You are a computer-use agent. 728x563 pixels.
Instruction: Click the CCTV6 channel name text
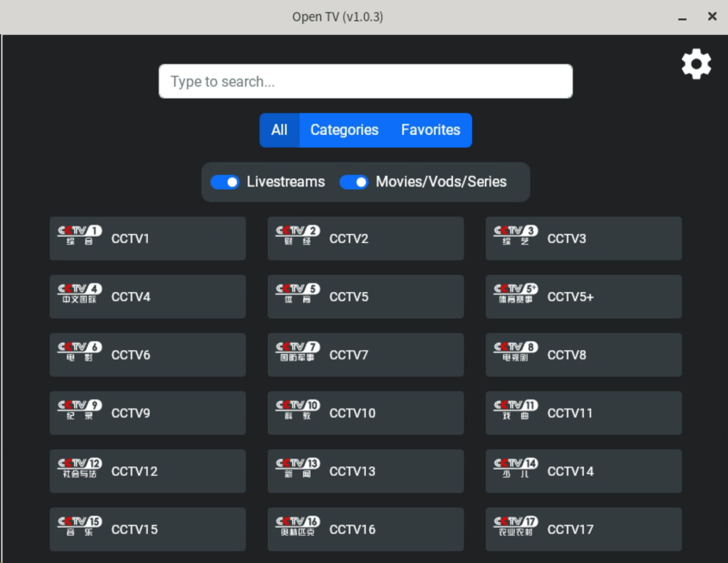click(131, 355)
